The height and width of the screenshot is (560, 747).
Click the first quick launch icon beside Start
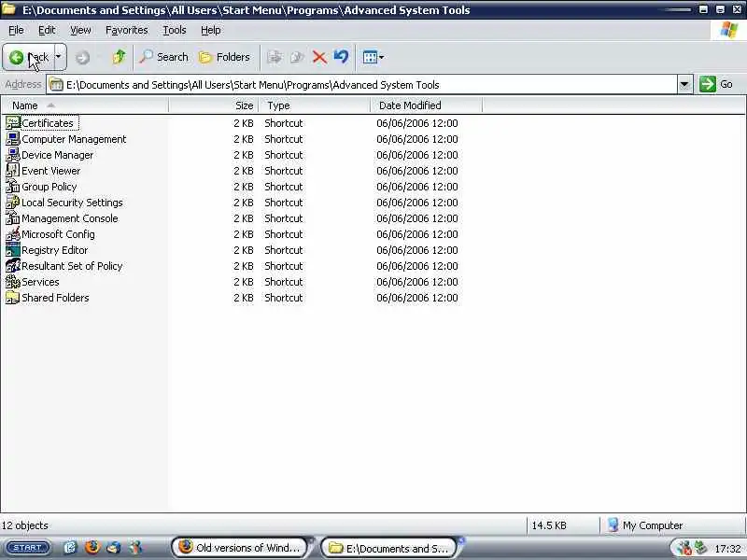click(x=70, y=548)
